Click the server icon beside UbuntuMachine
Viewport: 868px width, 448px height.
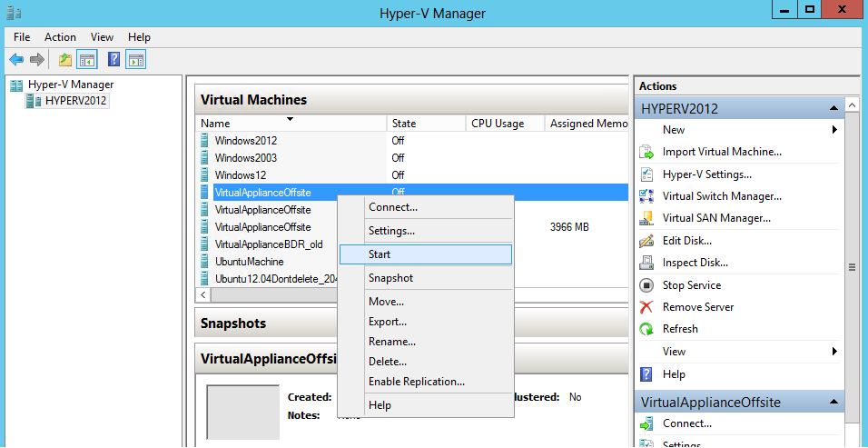205,262
